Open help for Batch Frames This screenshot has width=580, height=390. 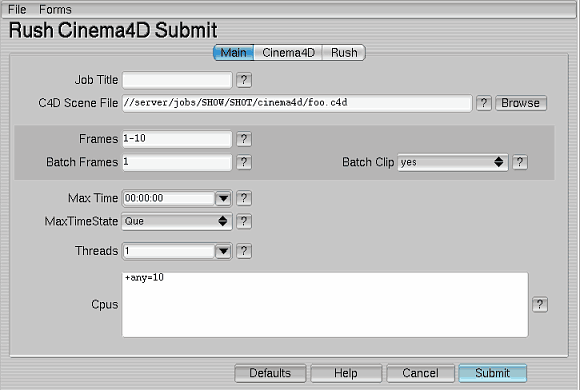pyautogui.click(x=244, y=162)
